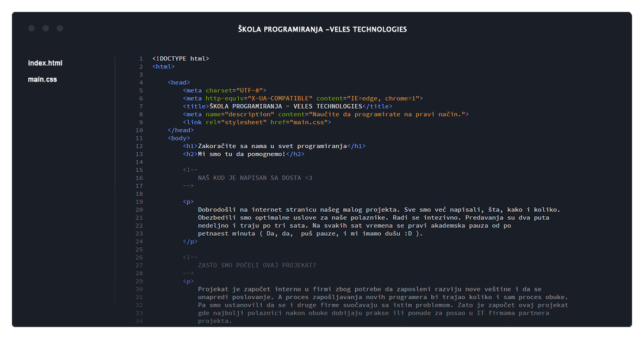This screenshot has width=644, height=339.
Task: Click the rightmost window control dot
Action: pyautogui.click(x=60, y=28)
